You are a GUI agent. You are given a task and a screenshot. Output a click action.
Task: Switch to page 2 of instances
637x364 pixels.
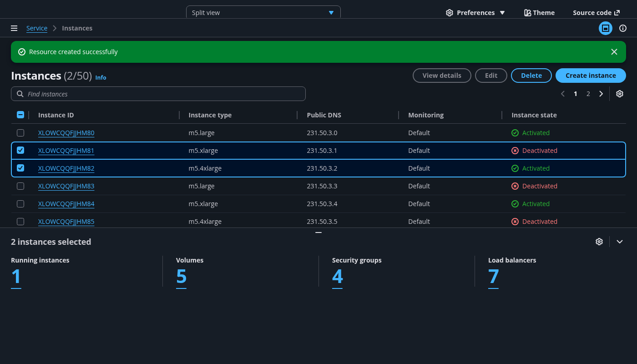tap(588, 94)
